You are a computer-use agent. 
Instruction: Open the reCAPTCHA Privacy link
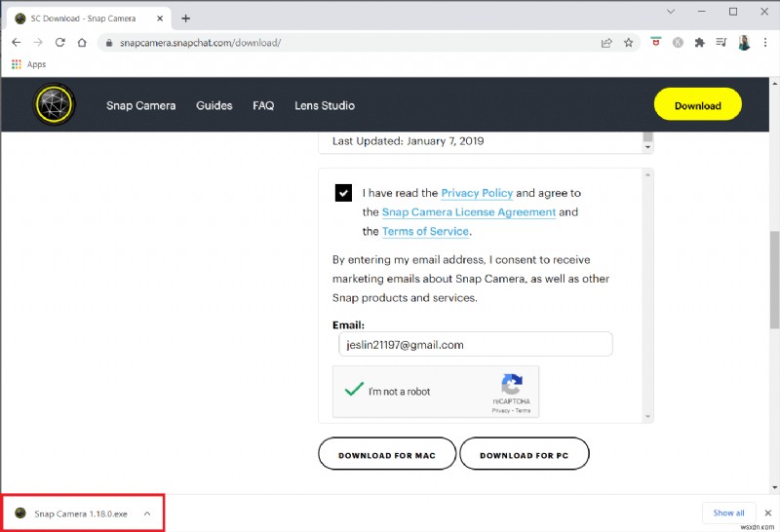[x=501, y=410]
